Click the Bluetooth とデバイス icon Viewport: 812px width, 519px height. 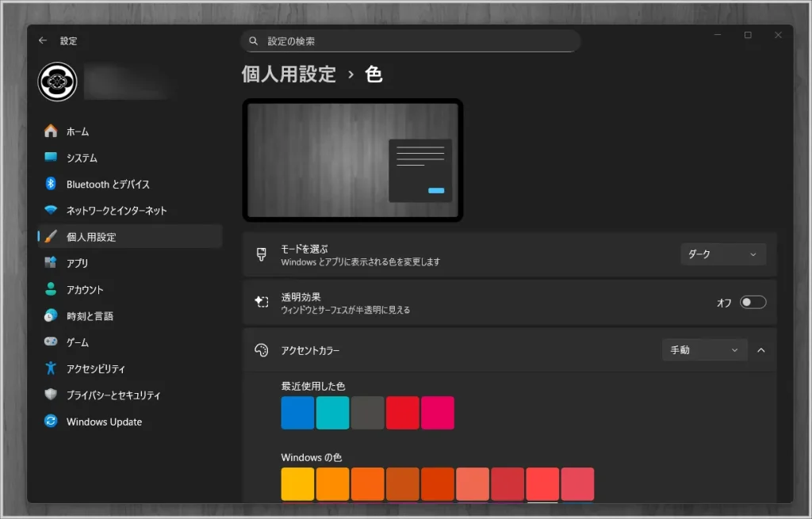click(x=51, y=184)
